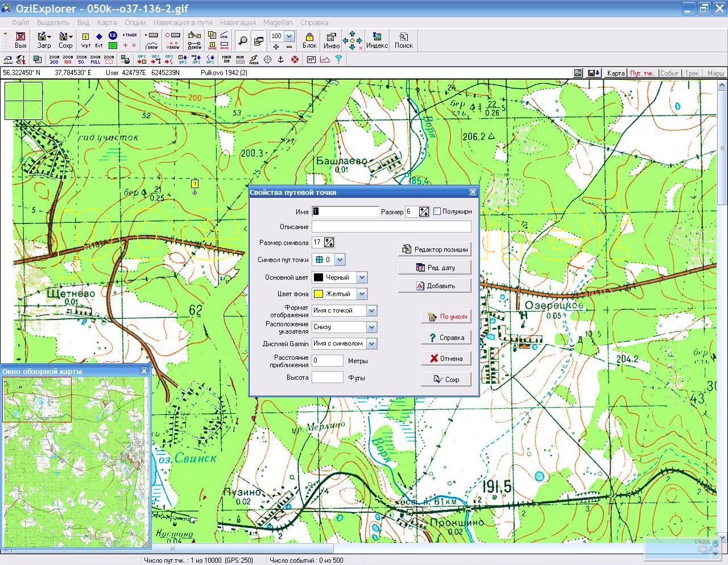This screenshot has width=728, height=565.
Task: Click the zoom plus button under 100
Action: 276,47
